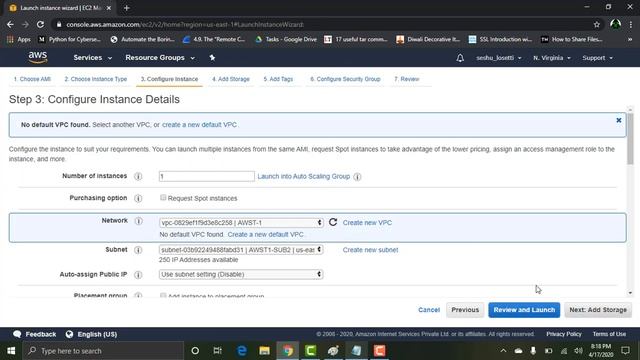Click the browser address bar
Screen dimensions: 640x360
point(322,24)
